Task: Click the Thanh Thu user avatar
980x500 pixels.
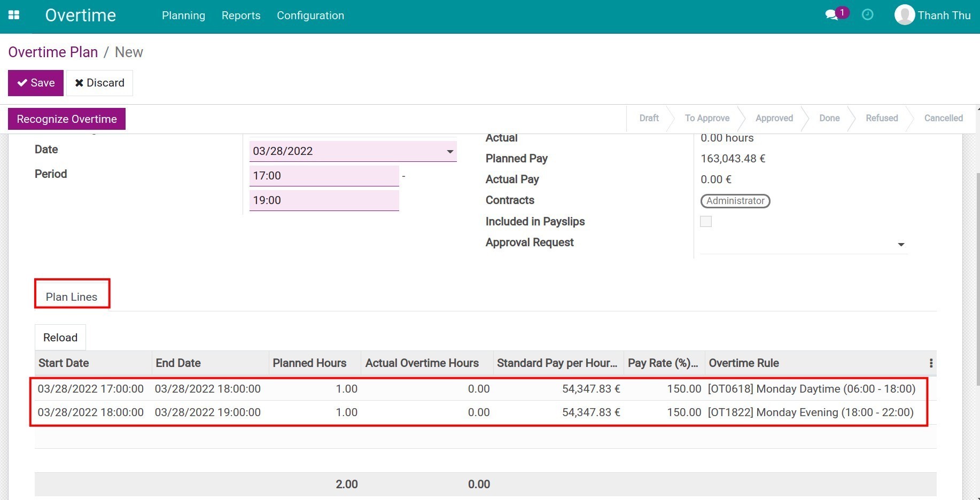Action: pos(904,15)
